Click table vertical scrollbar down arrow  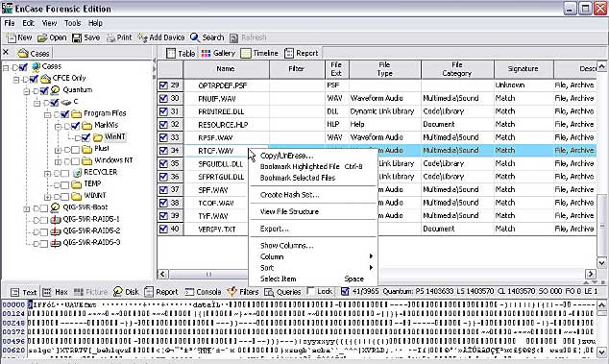pos(601,262)
